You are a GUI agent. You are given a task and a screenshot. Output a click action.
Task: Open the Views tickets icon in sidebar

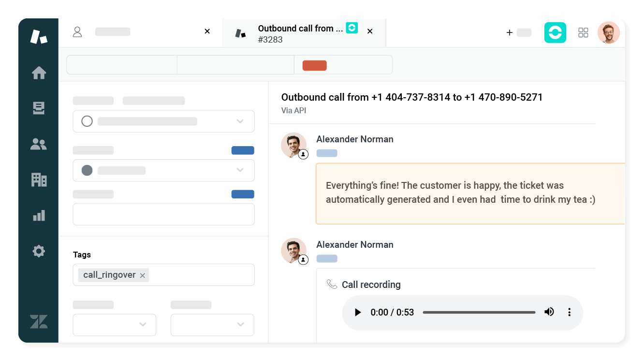point(39,108)
